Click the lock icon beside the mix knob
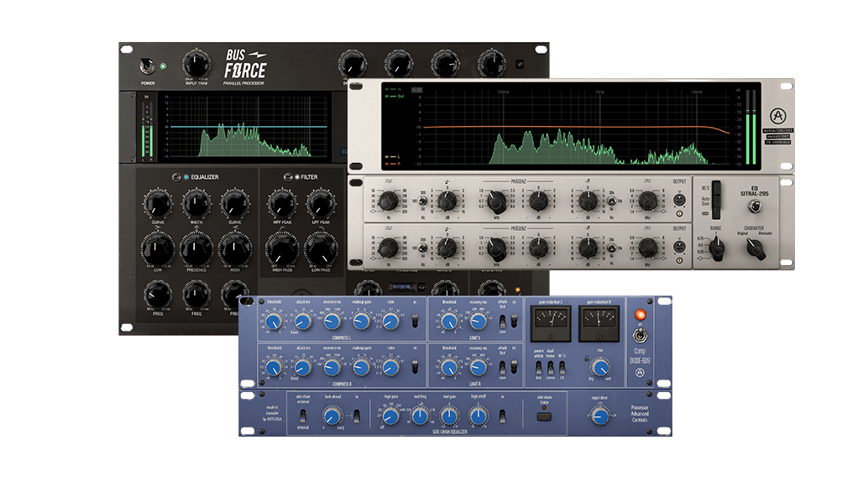 pos(587,359)
